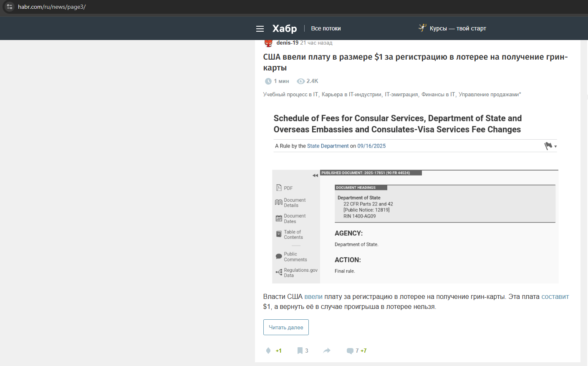The height and width of the screenshot is (366, 588).
Task: Open comments via speech bubble icon
Action: 350,351
